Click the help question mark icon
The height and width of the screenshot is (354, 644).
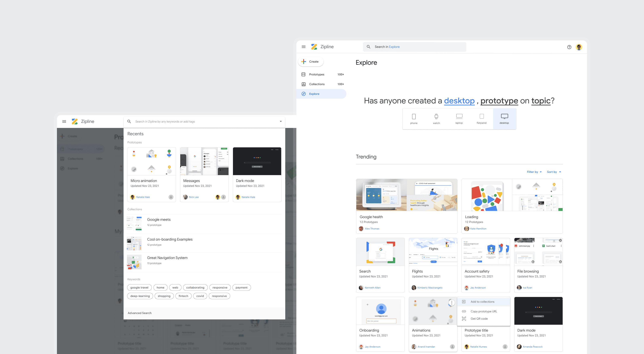coord(569,47)
